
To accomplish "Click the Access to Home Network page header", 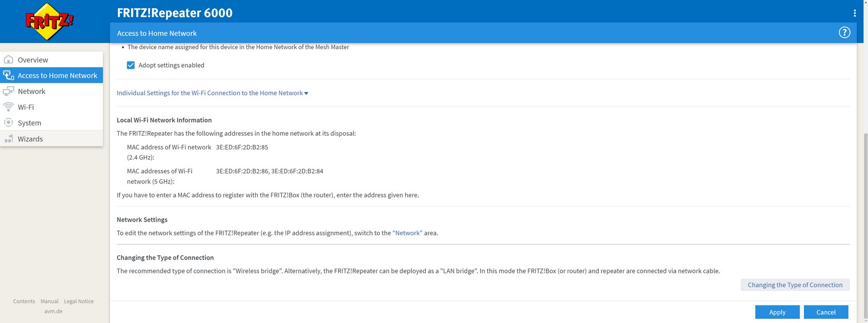I will coord(157,33).
